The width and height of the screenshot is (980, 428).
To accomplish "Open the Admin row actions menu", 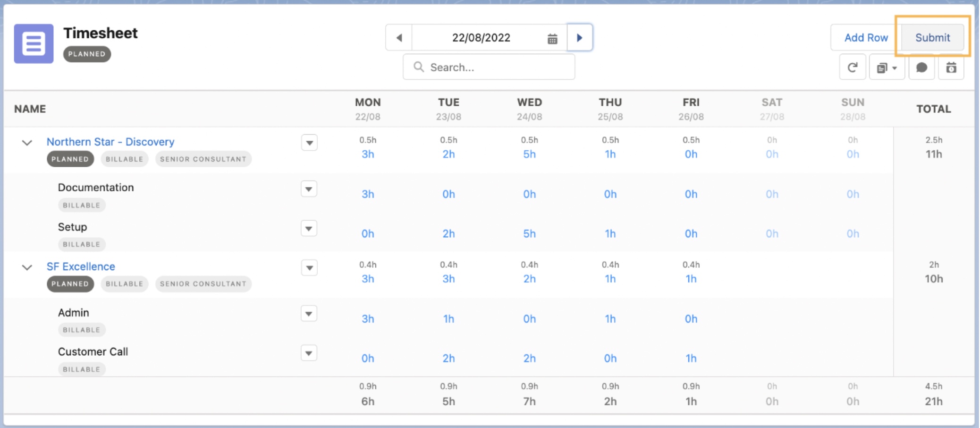I will (309, 314).
